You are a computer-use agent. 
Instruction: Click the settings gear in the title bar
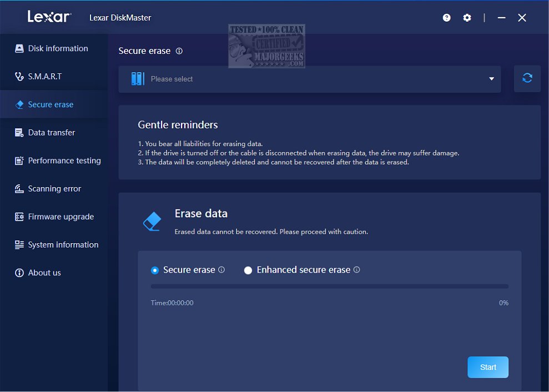[x=467, y=17]
